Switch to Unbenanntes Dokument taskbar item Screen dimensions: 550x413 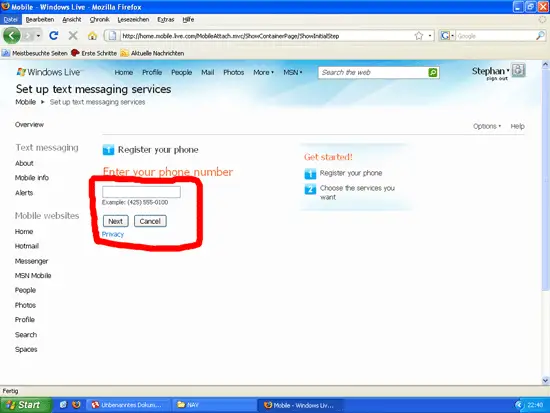click(128, 405)
